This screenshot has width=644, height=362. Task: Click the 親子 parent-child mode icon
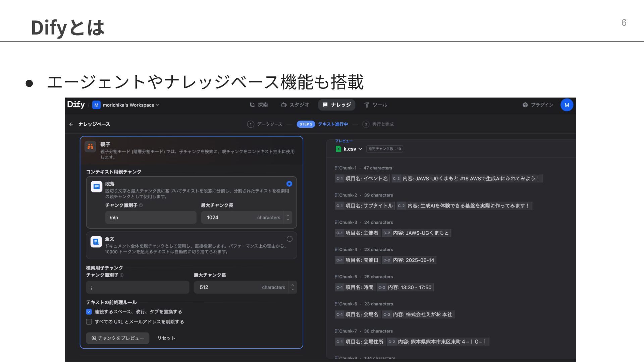click(91, 146)
